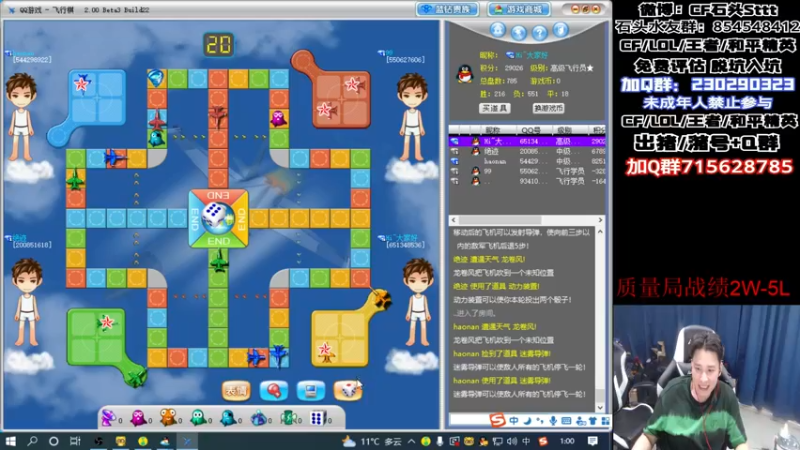Click the weather 11°C 多云 widget
800x450 pixels.
click(372, 441)
